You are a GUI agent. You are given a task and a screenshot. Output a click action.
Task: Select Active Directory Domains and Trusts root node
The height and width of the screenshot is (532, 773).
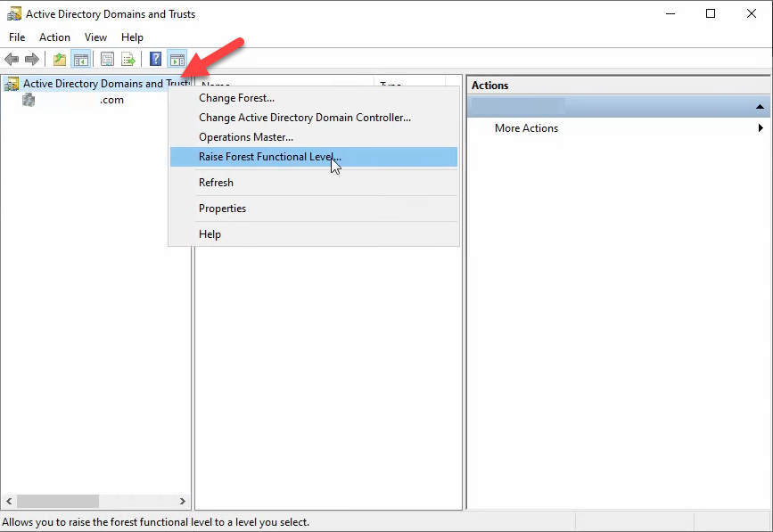(x=105, y=84)
